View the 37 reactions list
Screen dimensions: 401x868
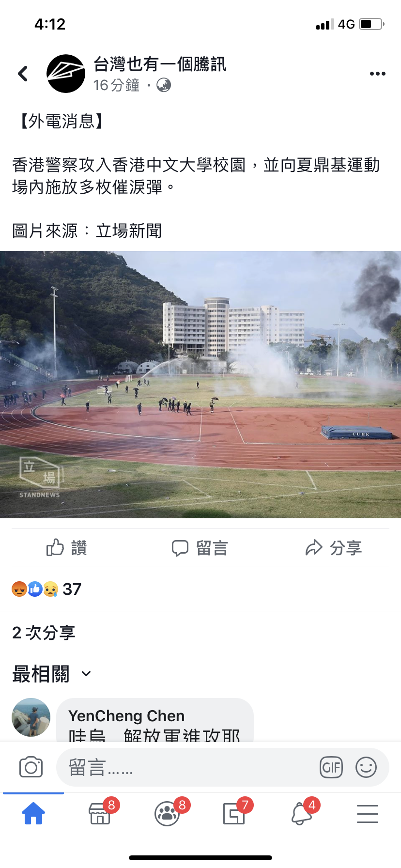(46, 589)
